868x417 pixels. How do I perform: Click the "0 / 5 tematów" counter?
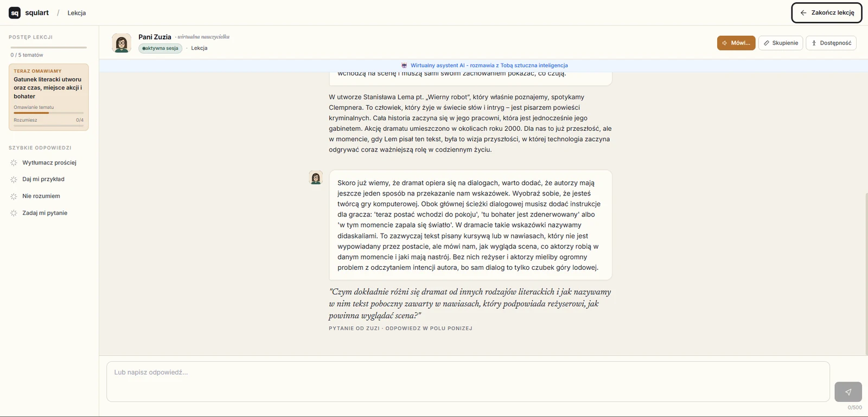pos(27,55)
